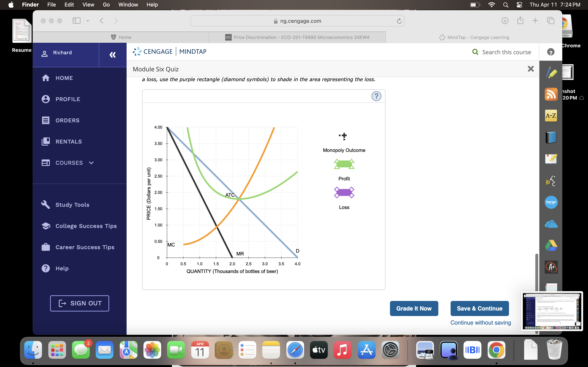Click the Search this course field
This screenshot has height=367, width=588.
pyautogui.click(x=506, y=52)
